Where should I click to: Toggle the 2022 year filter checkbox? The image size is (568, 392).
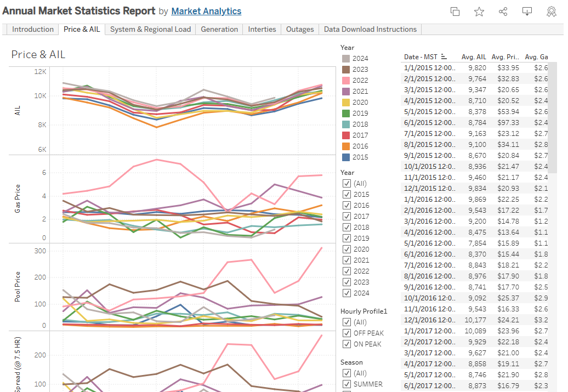pos(347,271)
